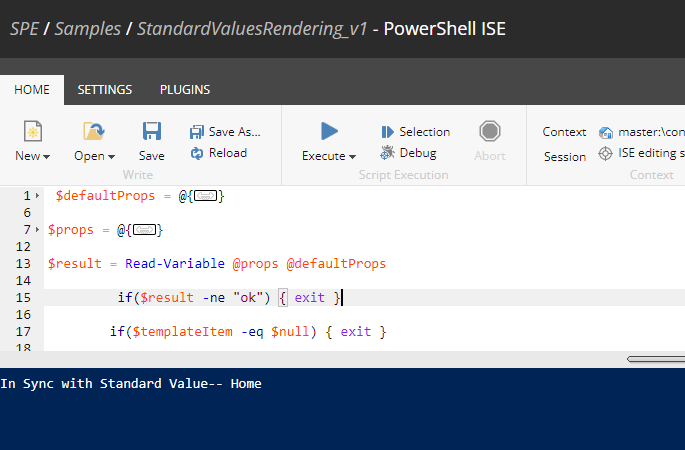Click the Context label
Image resolution: width=685 pixels, height=450 pixels.
pos(564,132)
